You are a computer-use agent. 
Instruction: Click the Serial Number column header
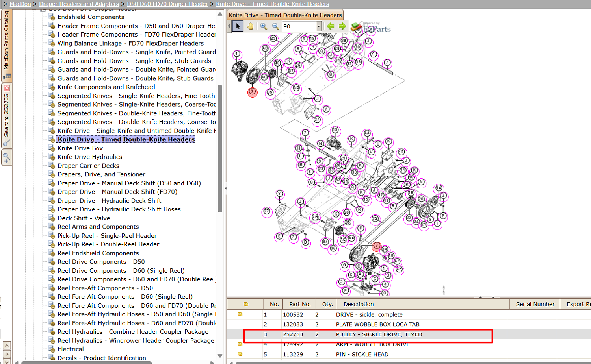[535, 304]
